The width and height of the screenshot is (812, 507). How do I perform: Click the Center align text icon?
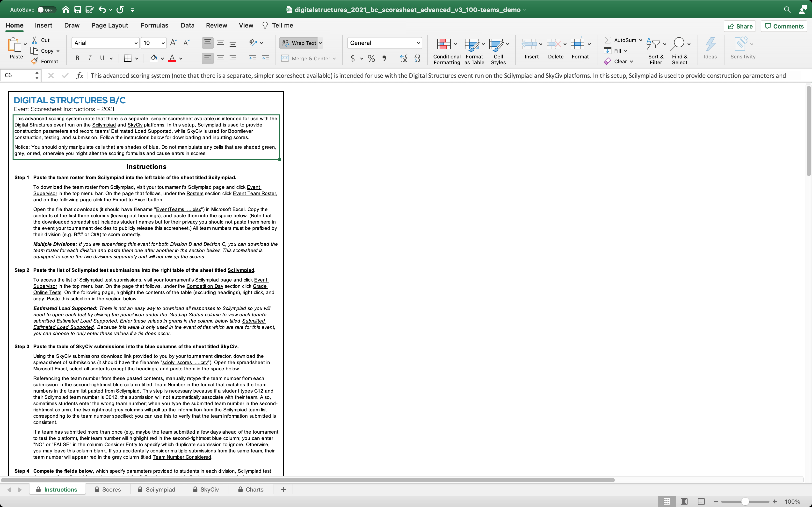220,58
